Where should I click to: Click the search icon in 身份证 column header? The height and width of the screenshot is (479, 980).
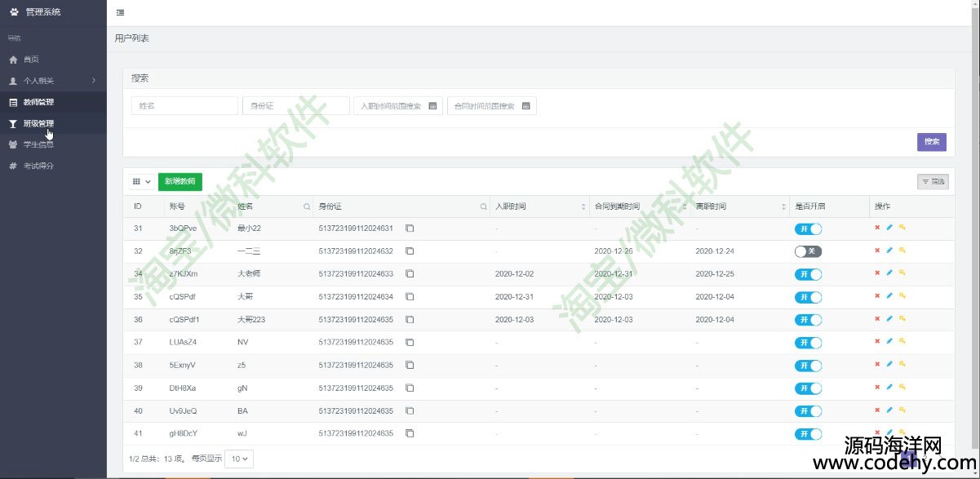point(484,206)
